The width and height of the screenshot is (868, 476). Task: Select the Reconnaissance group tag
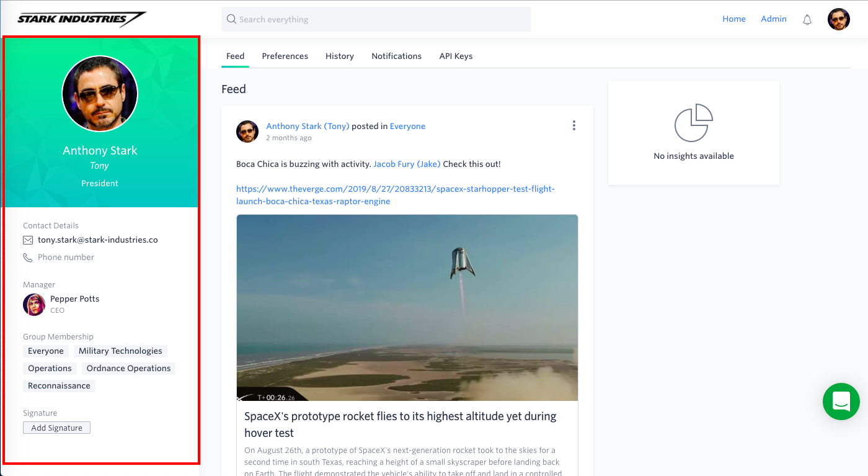click(x=59, y=386)
